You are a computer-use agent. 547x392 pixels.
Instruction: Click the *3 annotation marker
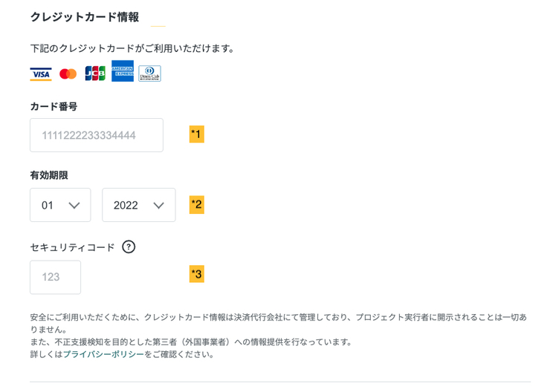point(196,274)
